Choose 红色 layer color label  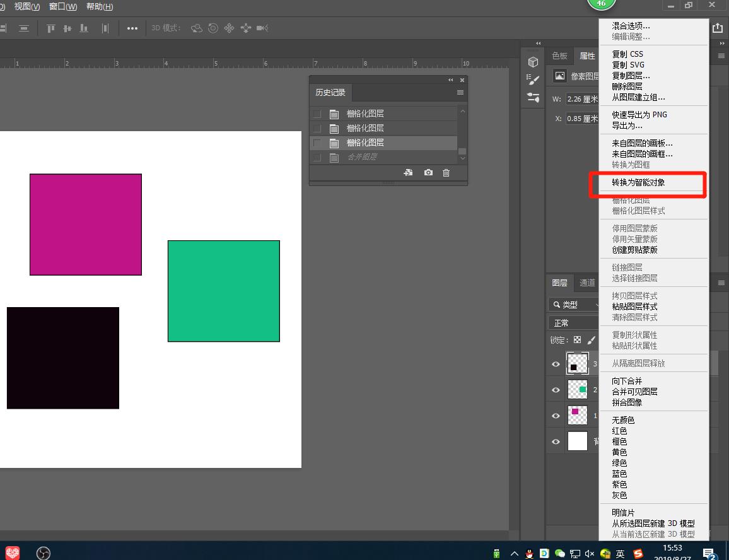[619, 431]
